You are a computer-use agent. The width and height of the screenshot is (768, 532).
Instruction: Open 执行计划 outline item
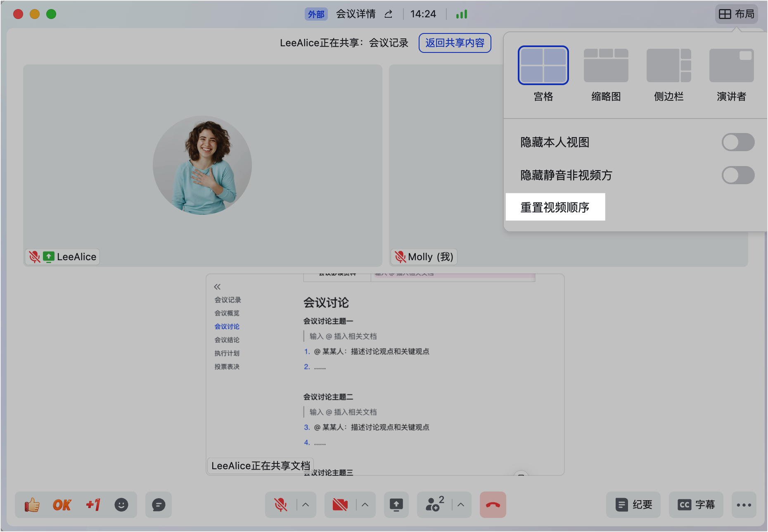click(227, 353)
